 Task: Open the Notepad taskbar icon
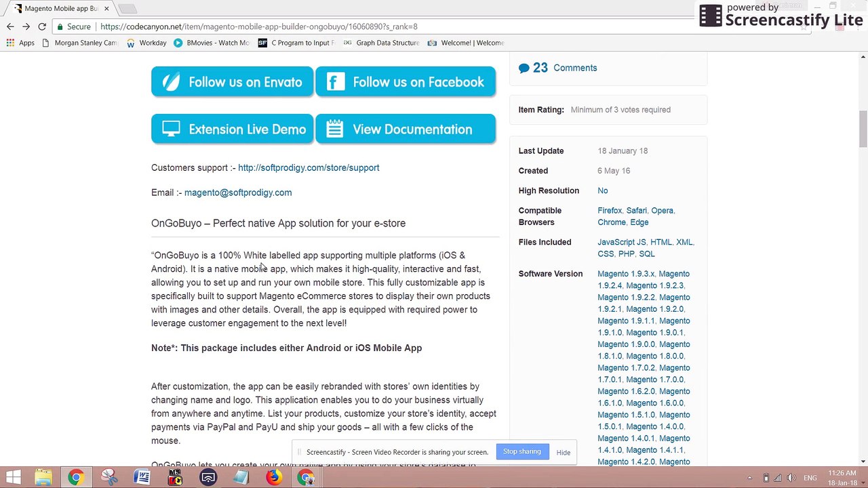click(x=241, y=478)
